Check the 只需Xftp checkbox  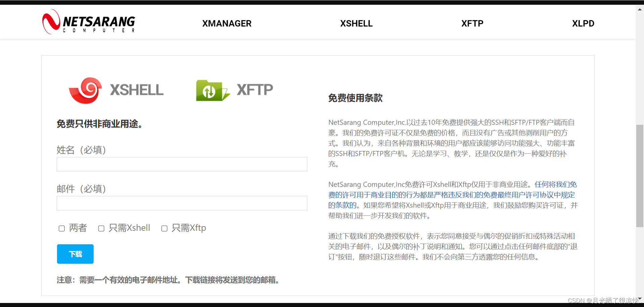click(x=164, y=228)
